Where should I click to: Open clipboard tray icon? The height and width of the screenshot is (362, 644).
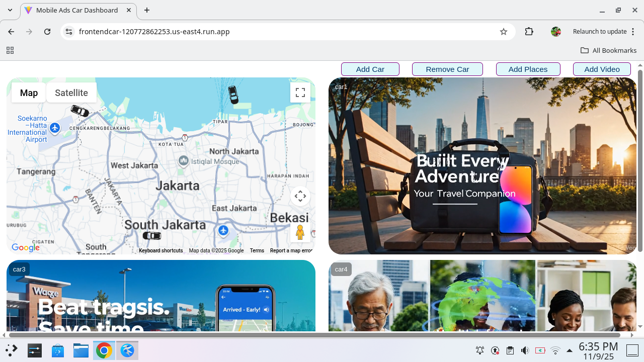click(x=510, y=350)
